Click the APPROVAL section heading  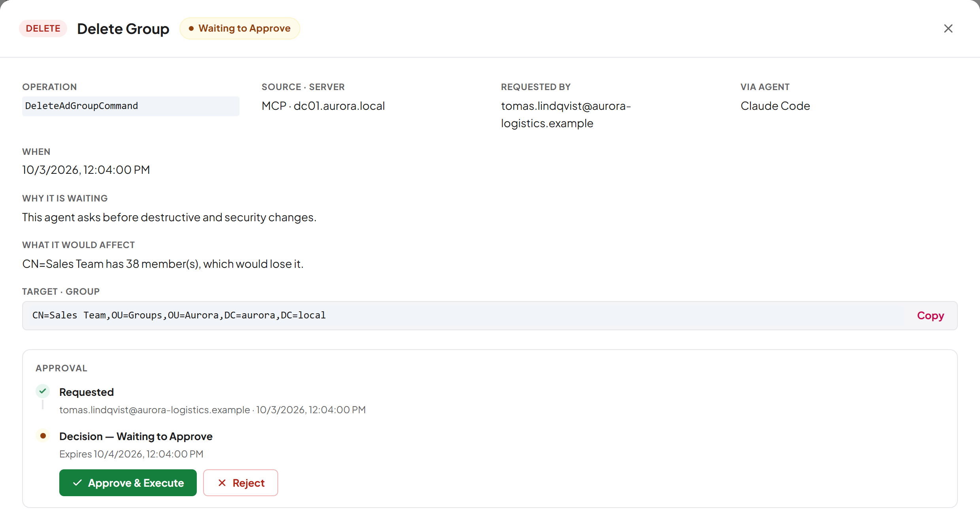[61, 368]
